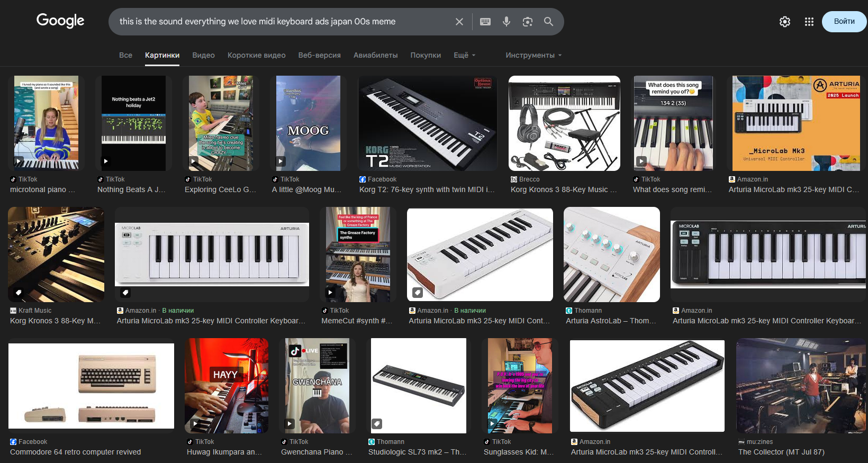Viewport: 868px width, 463px height.
Task: Open the black Arturia MicroLab angled image
Action: click(x=647, y=386)
